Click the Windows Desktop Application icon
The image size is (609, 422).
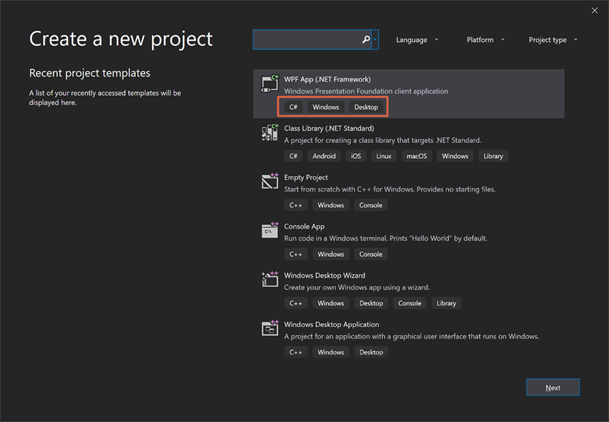(x=269, y=329)
